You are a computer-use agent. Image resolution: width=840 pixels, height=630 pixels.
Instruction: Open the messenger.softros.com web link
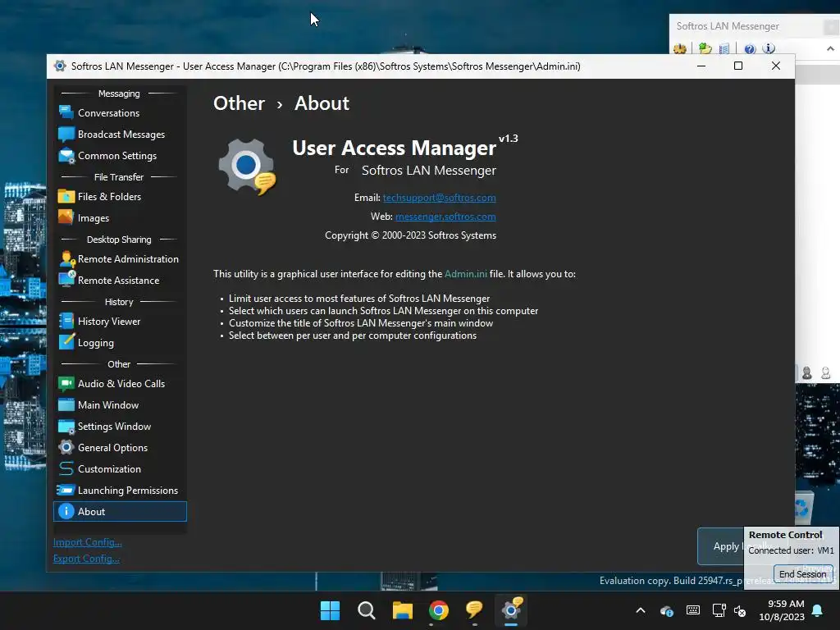point(445,217)
